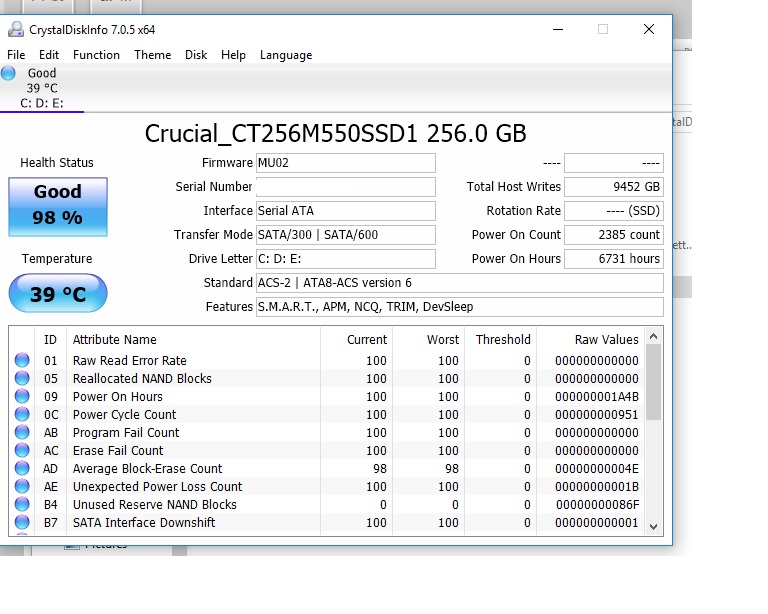Click raw value 000000001A4B for Power On Hours
This screenshot has height=614, width=768.
597,397
